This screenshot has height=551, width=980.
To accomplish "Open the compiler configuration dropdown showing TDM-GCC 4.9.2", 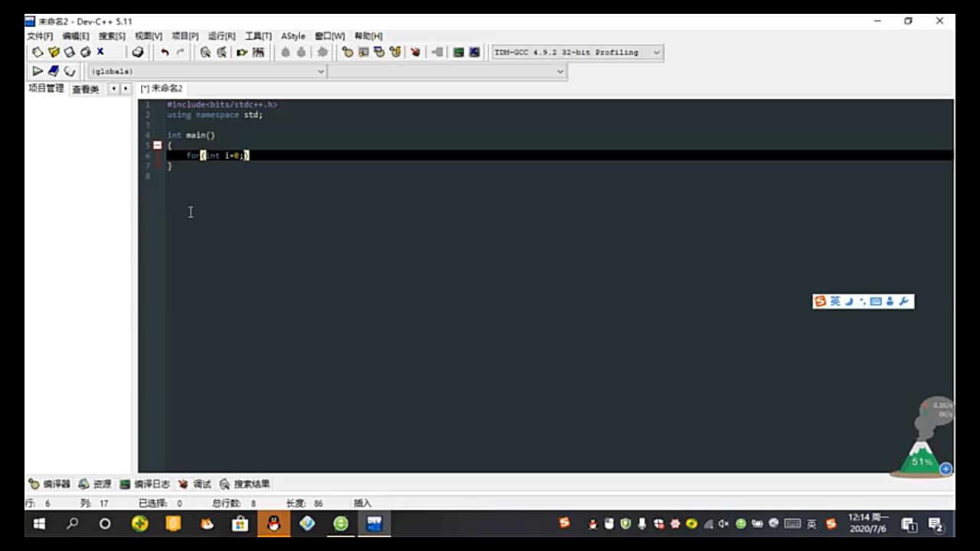I will click(x=577, y=52).
